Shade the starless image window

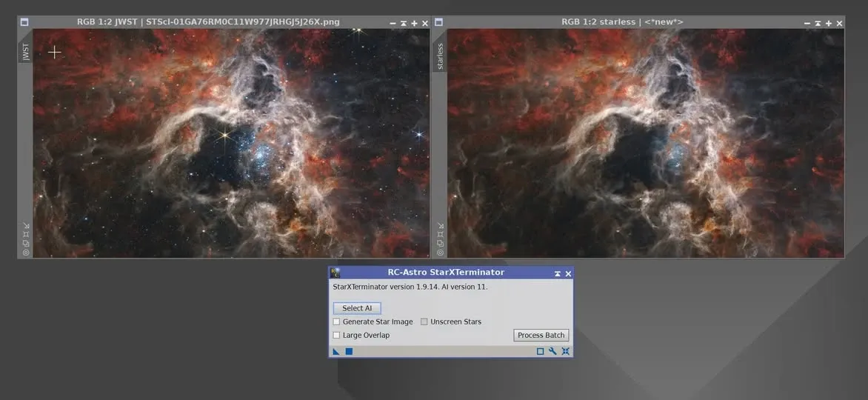[x=818, y=23]
